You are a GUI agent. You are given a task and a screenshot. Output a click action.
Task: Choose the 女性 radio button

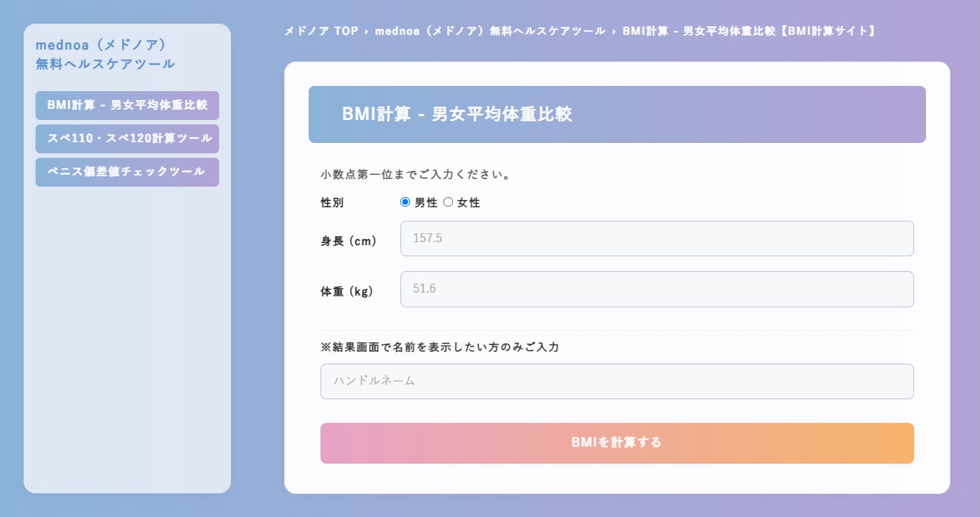click(448, 202)
